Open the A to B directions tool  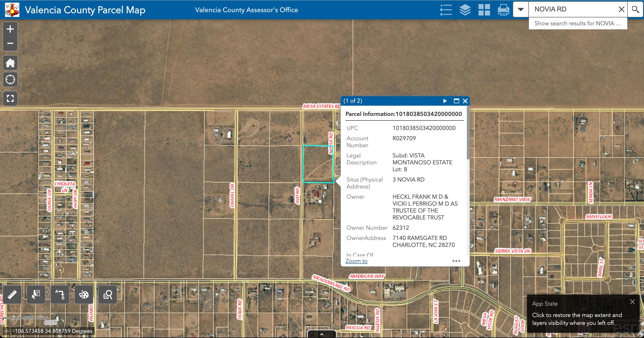[x=60, y=295]
